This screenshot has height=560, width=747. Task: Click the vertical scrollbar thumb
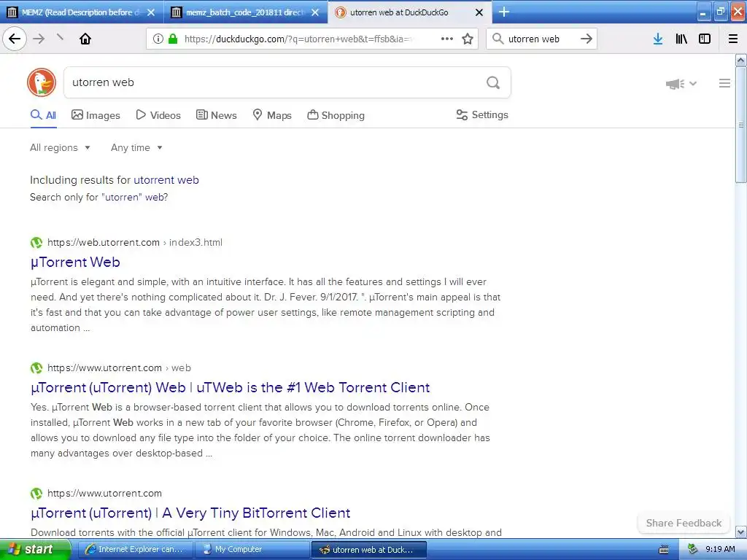[x=740, y=125]
